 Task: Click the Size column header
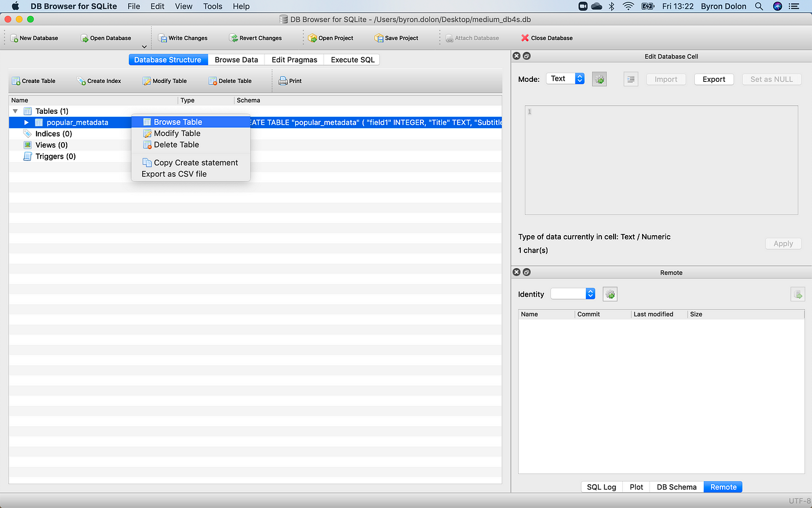[745, 314]
